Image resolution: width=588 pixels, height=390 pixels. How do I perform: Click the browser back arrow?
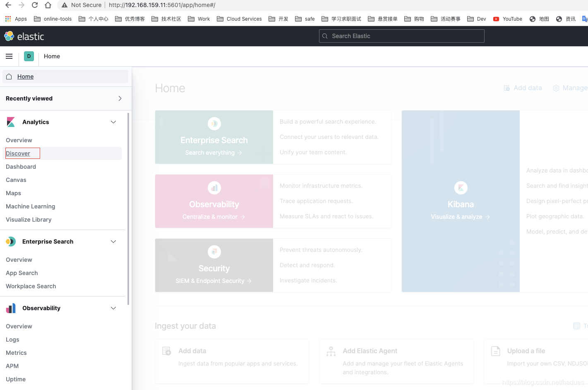[x=8, y=5]
